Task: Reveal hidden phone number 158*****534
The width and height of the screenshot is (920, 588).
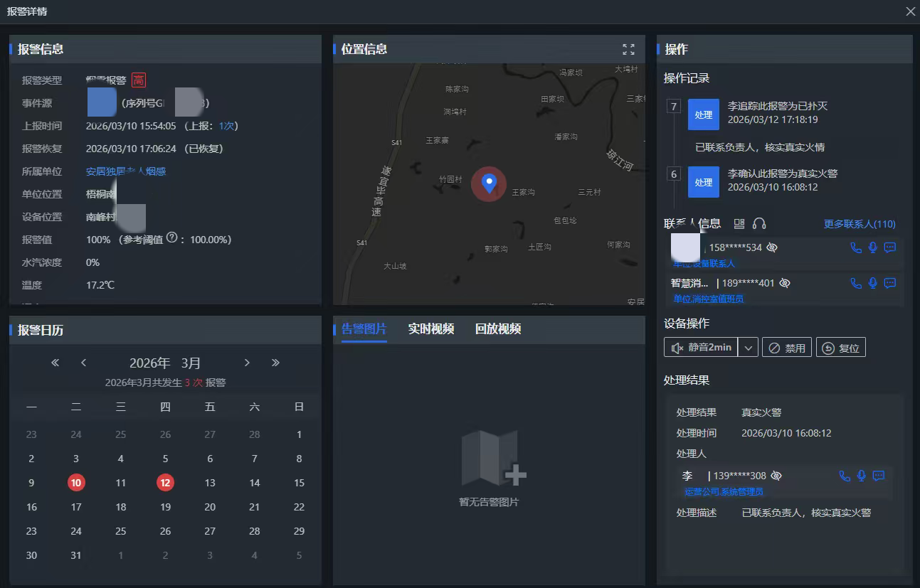Action: (x=772, y=247)
